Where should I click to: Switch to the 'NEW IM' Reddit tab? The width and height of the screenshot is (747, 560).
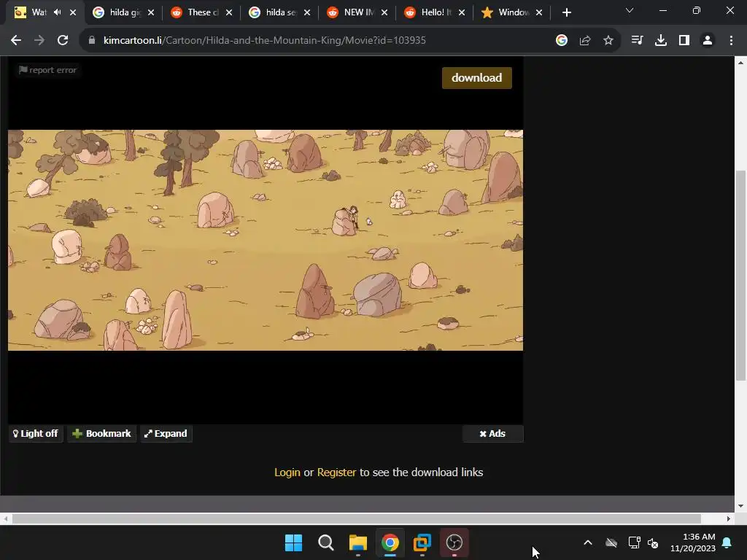(x=357, y=12)
